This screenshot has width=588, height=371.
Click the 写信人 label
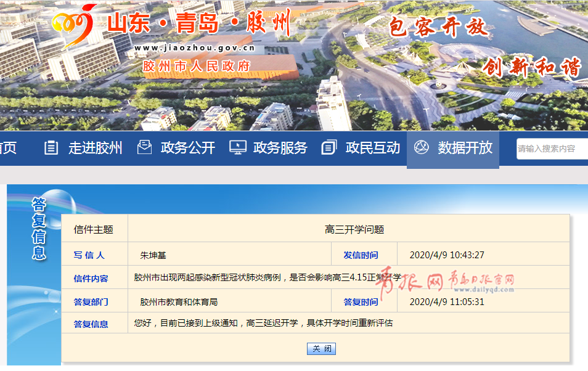[x=89, y=256]
